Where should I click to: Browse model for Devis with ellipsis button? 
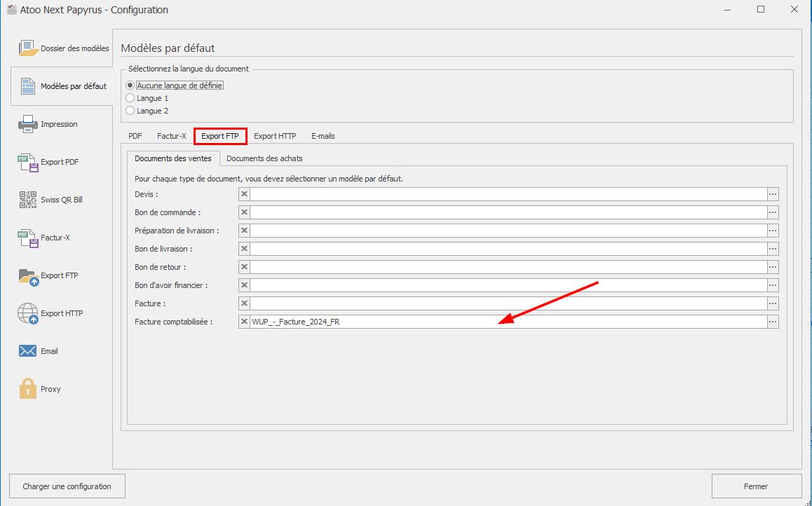point(773,194)
